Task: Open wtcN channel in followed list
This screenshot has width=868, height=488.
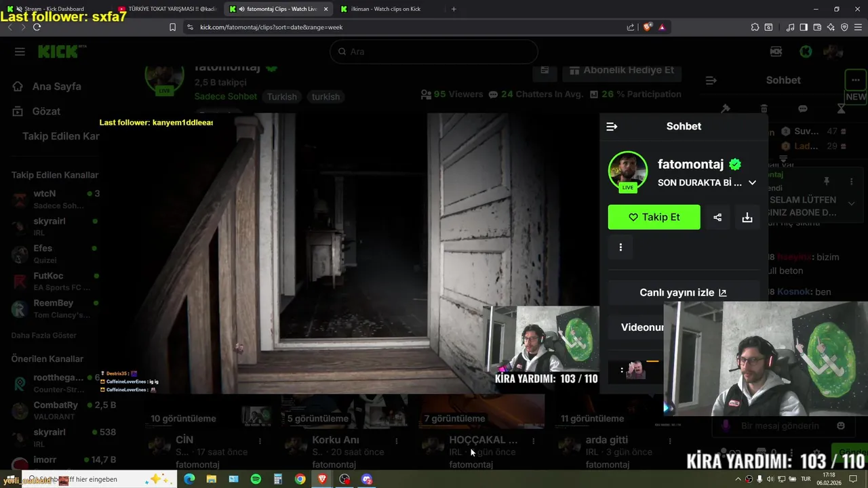Action: coord(56,199)
